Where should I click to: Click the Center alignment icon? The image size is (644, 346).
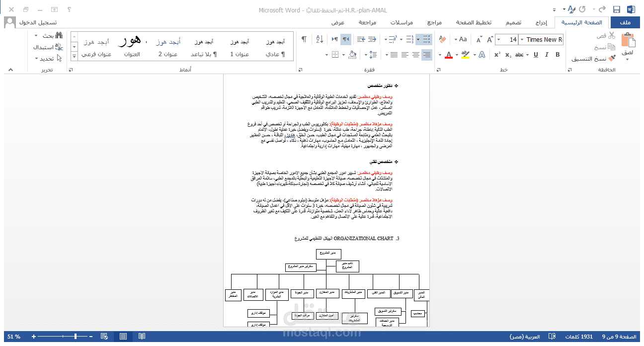(x=416, y=55)
